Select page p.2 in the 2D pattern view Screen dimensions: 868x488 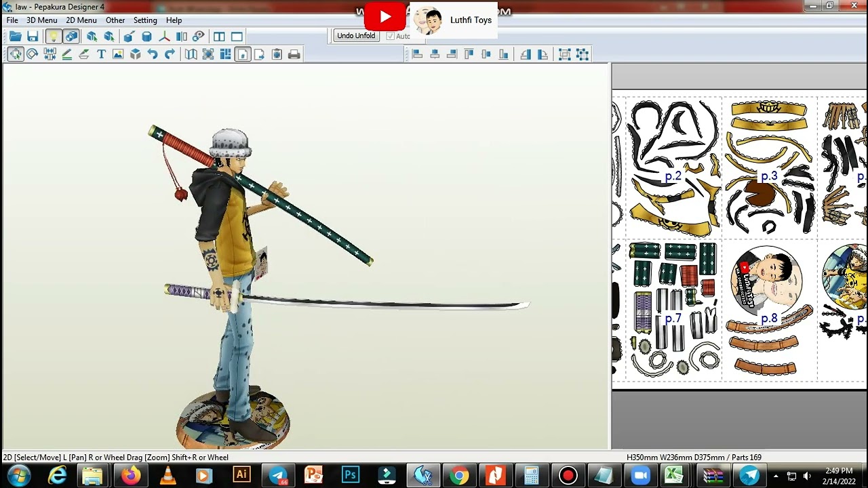pos(673,176)
